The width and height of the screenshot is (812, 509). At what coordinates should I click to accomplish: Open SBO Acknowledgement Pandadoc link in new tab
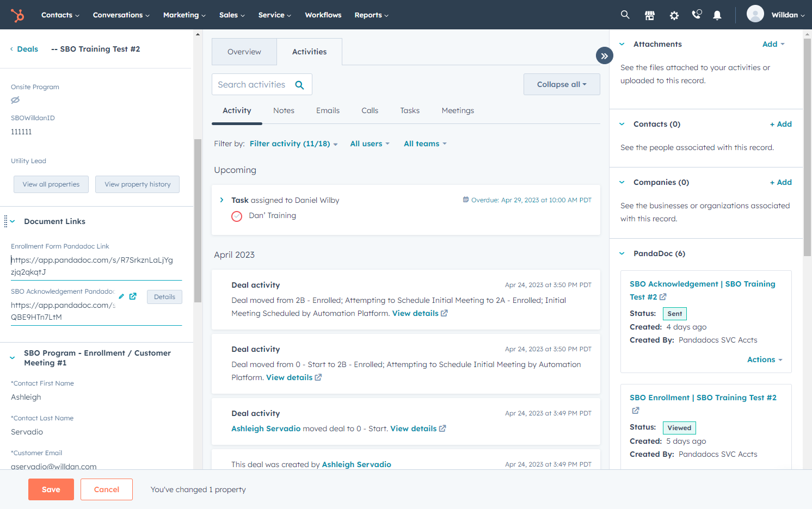(133, 296)
